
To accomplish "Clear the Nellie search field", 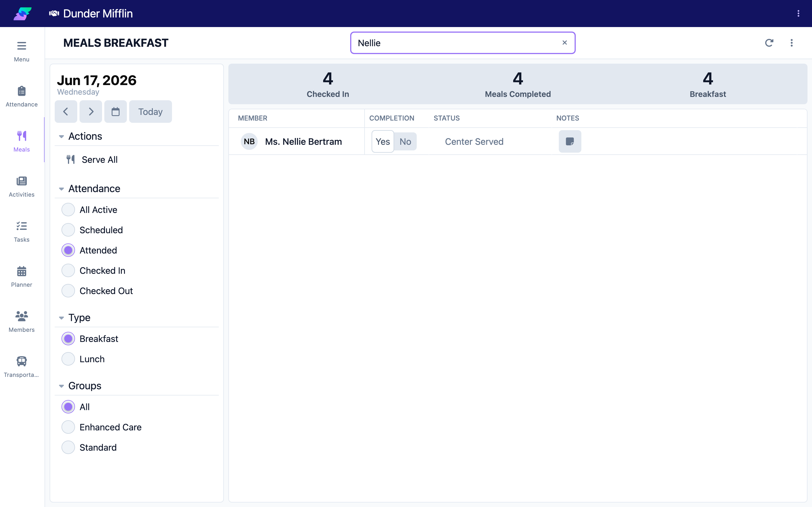I will coord(565,43).
